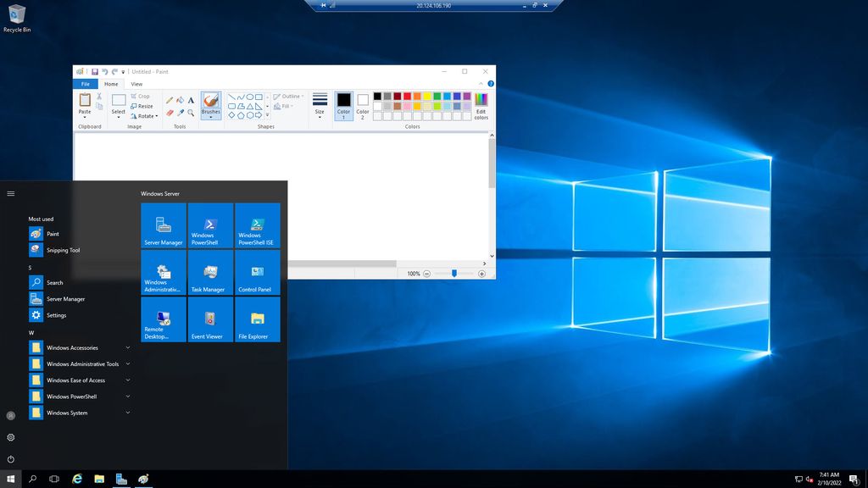The width and height of the screenshot is (868, 488).
Task: Select the Eraser tool
Action: click(169, 111)
